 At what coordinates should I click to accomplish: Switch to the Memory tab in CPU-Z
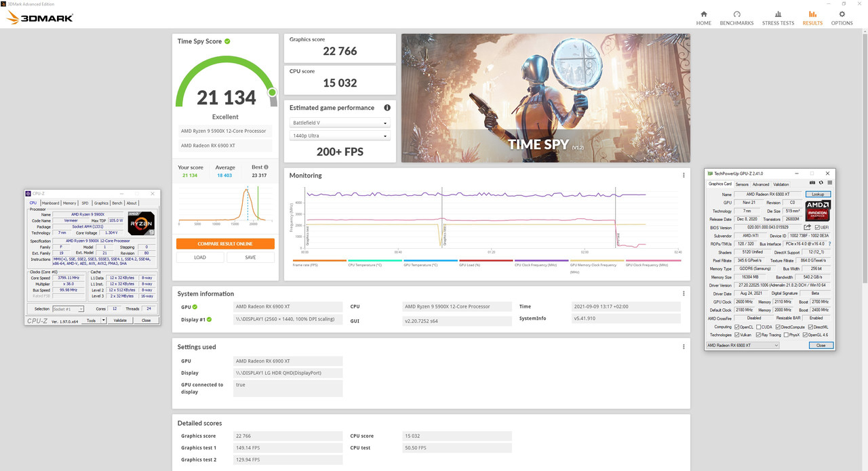click(x=69, y=203)
